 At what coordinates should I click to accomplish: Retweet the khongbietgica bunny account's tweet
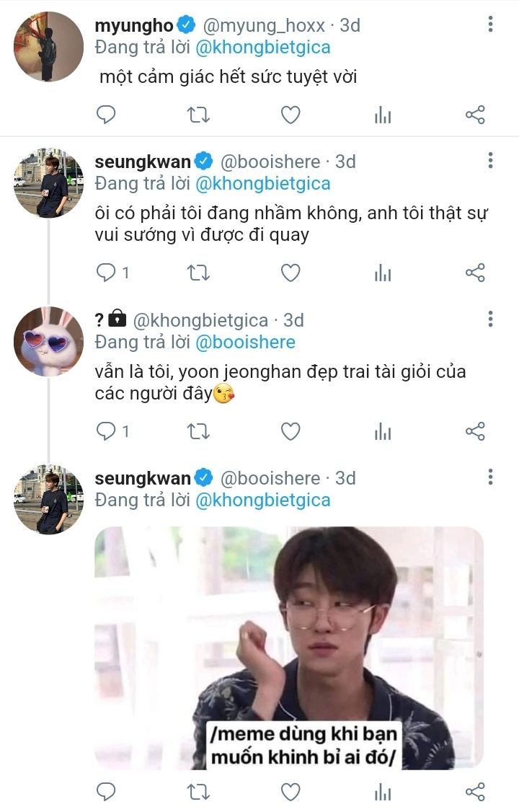198,431
